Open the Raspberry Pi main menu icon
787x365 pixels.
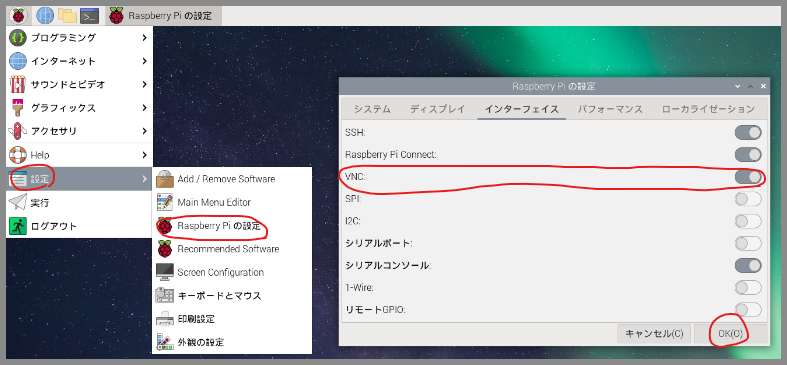click(19, 16)
